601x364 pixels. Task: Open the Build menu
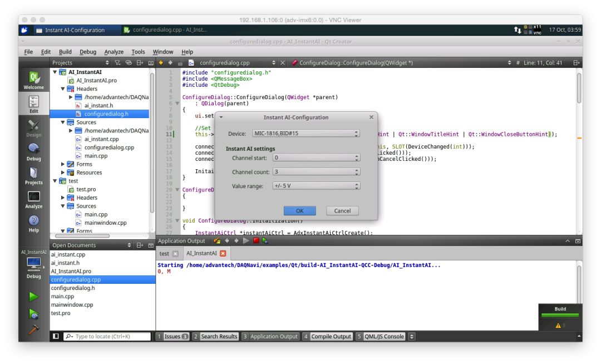point(65,52)
